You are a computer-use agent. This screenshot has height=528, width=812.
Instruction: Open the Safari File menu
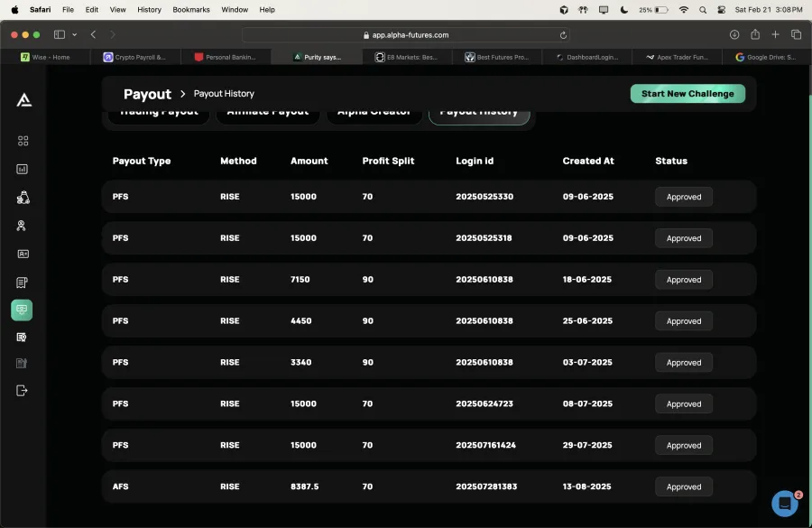tap(68, 9)
